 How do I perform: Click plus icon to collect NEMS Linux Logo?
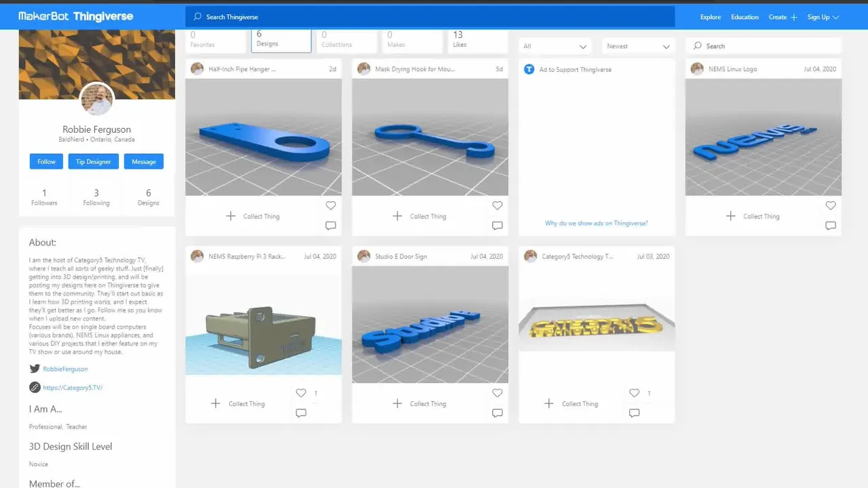pos(730,216)
